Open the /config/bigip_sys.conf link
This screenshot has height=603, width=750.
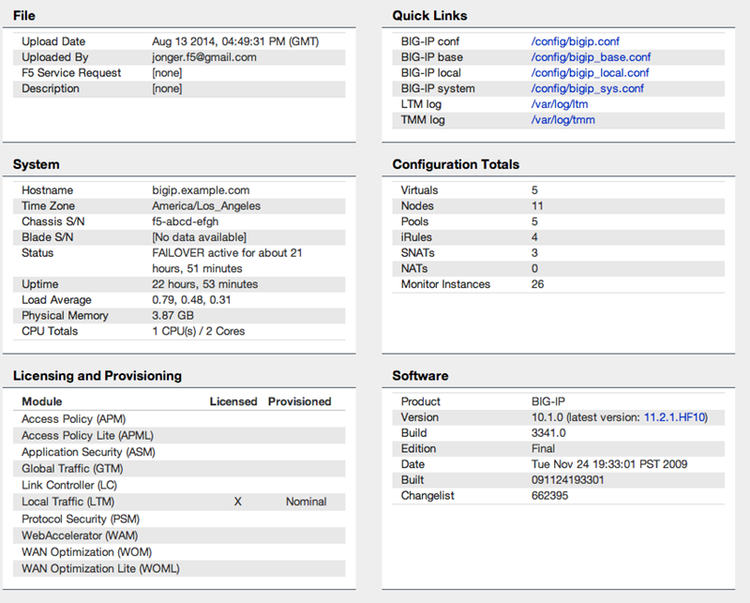click(587, 89)
